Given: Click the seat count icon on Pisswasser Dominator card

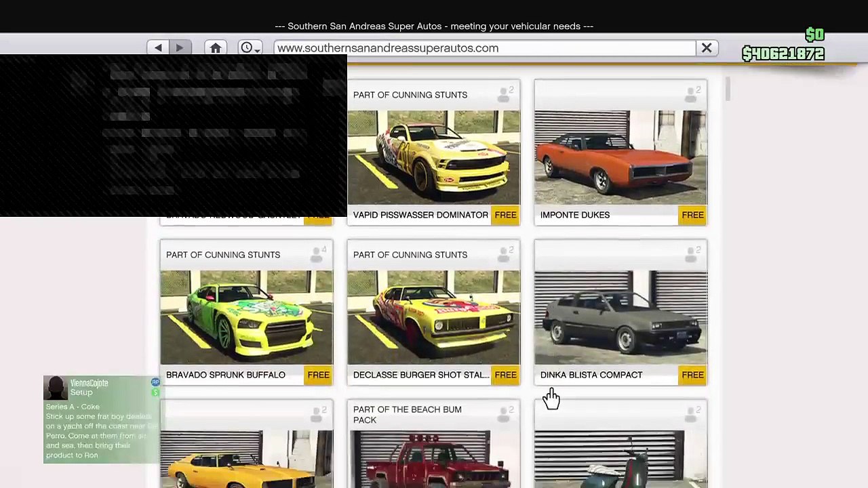Looking at the screenshot, I should click(505, 95).
